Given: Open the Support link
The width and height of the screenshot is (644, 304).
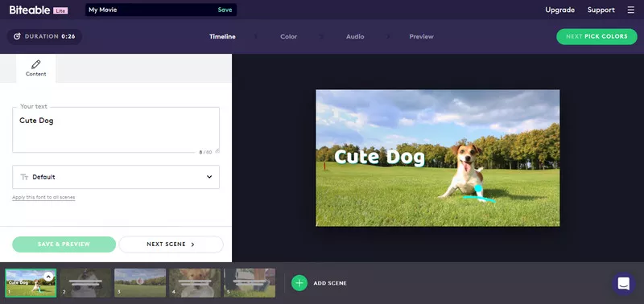Looking at the screenshot, I should 601,10.
